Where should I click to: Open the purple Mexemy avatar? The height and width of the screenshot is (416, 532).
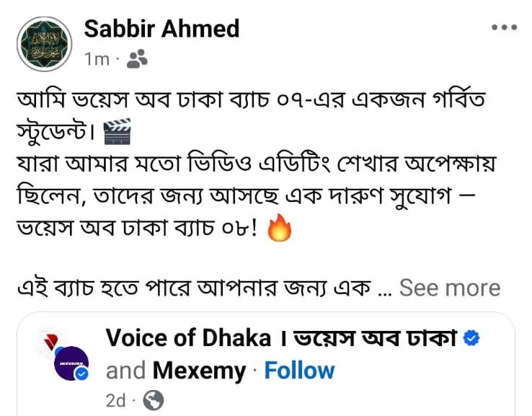(71, 363)
